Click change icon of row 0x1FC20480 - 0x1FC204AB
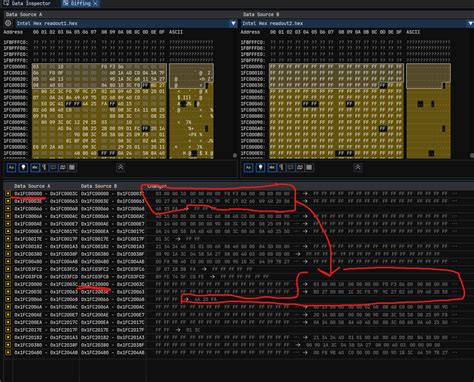The image size is (474, 382). pyautogui.click(x=8, y=352)
